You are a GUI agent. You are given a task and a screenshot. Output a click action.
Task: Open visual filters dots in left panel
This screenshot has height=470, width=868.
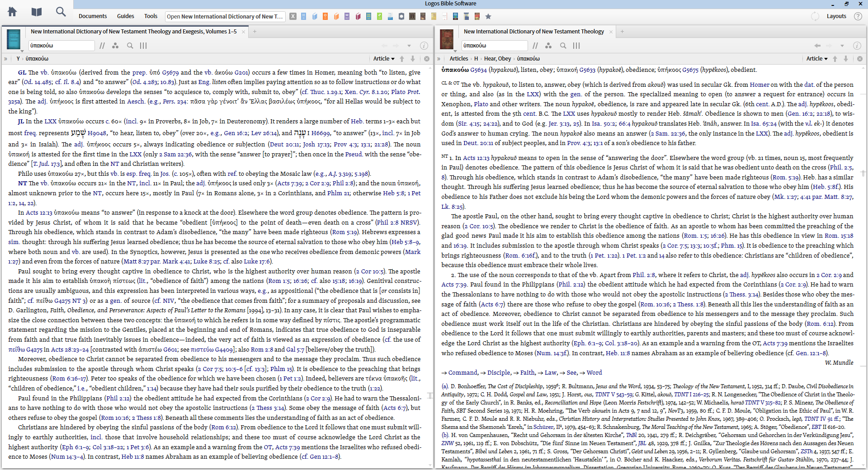(x=115, y=46)
